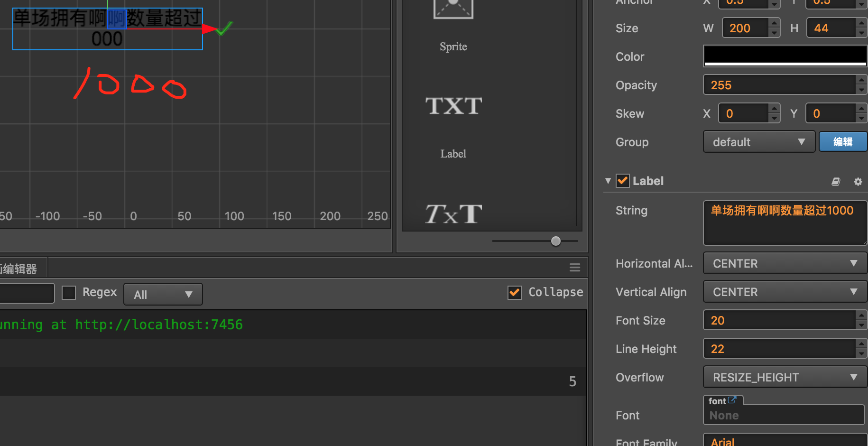The image size is (868, 446).
Task: Click the "String" property label
Action: coord(631,210)
